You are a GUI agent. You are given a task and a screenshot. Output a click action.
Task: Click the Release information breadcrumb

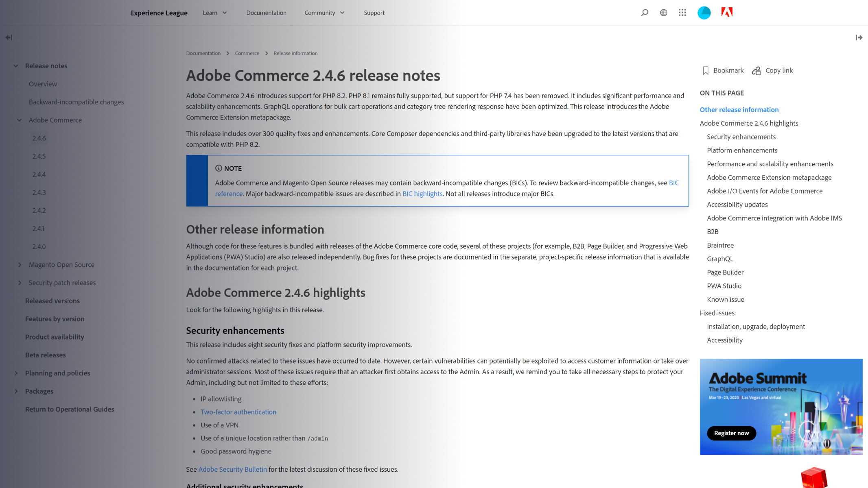(295, 53)
